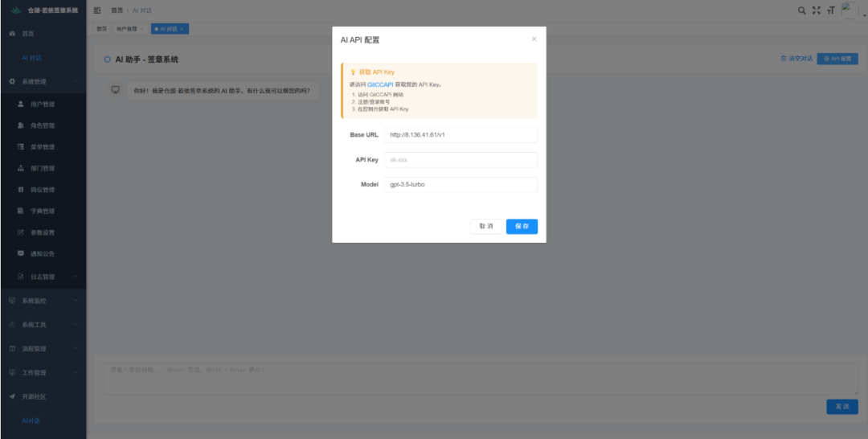Close the AI API 配置 dialog with X

pyautogui.click(x=534, y=39)
